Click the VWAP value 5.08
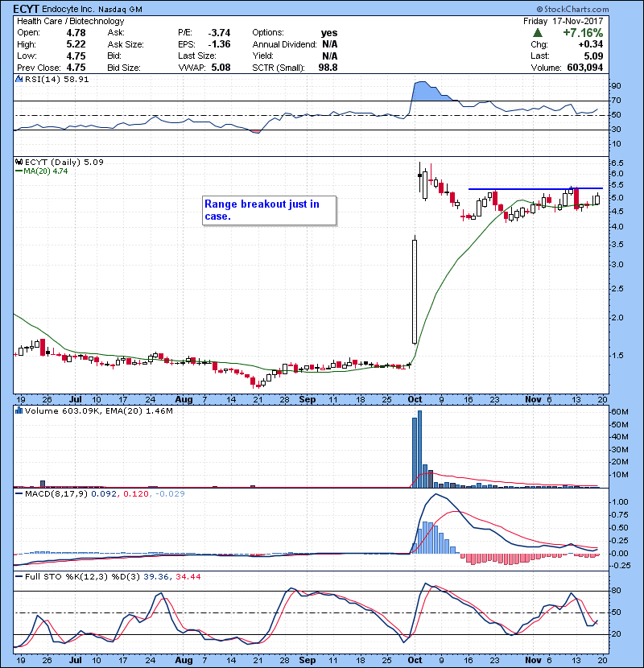Screen dimensions: 644x668 click(221, 68)
